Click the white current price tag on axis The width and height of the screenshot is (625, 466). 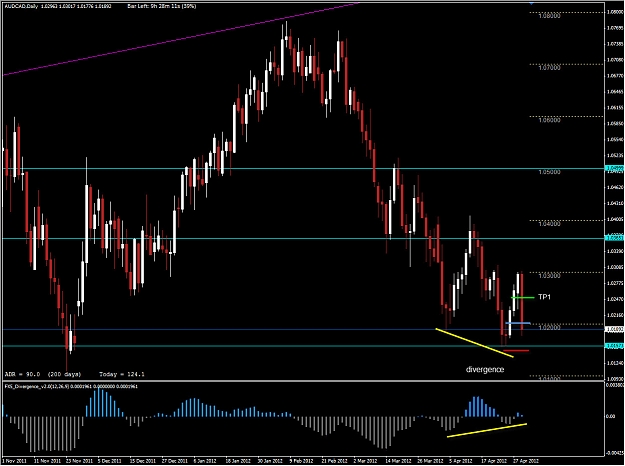[x=614, y=329]
